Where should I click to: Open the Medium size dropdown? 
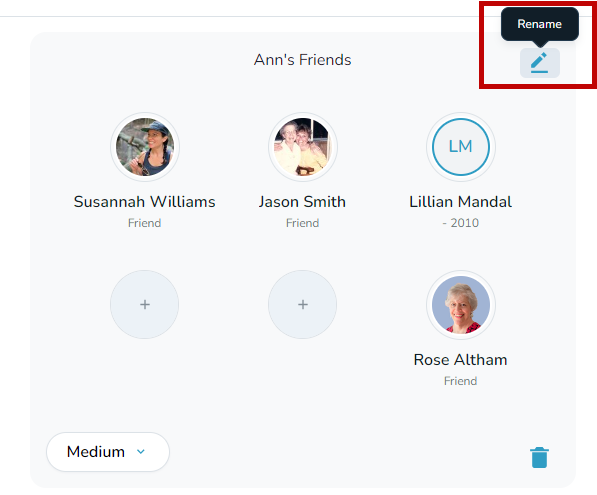[x=108, y=452]
